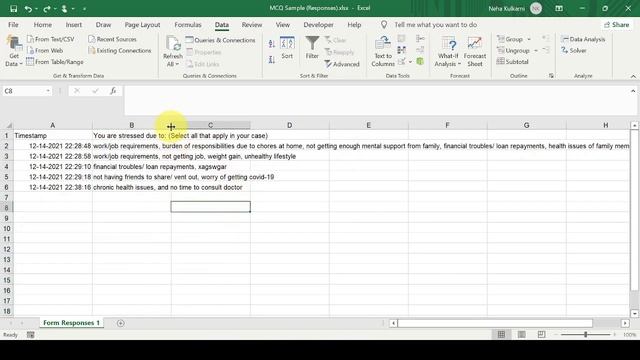Screen dimensions: 640x360
Task: Expand the formula bar chevron
Action: tap(633, 91)
